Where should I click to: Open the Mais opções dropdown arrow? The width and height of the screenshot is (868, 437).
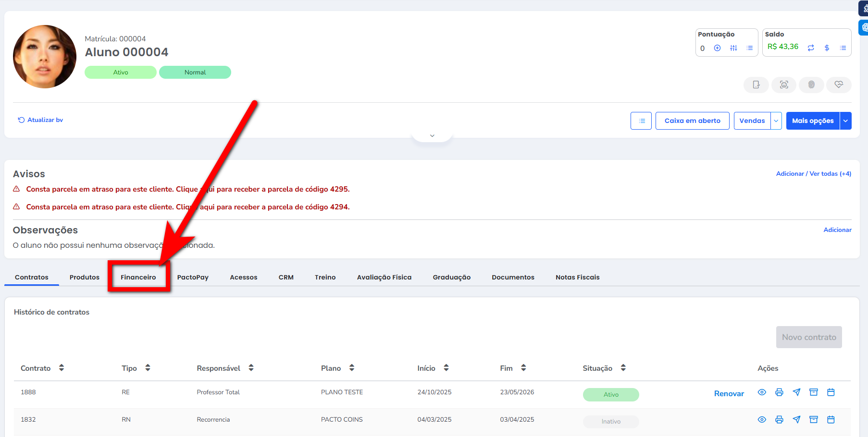point(845,121)
